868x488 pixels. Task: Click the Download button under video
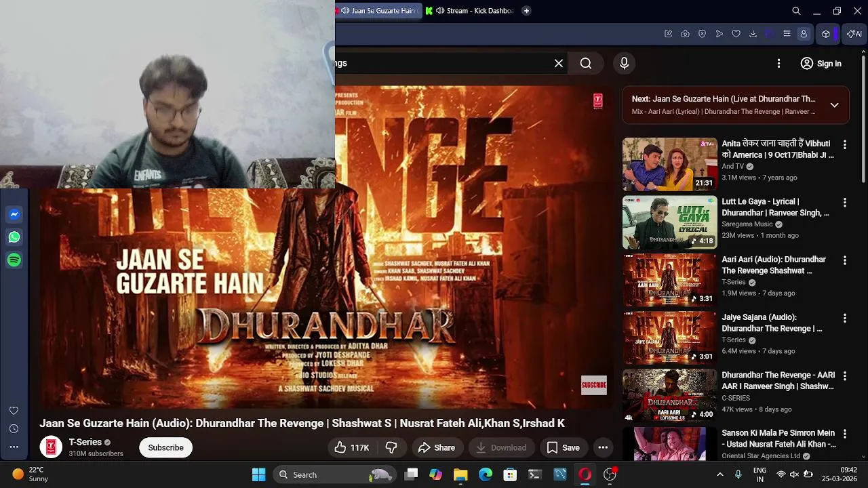501,447
